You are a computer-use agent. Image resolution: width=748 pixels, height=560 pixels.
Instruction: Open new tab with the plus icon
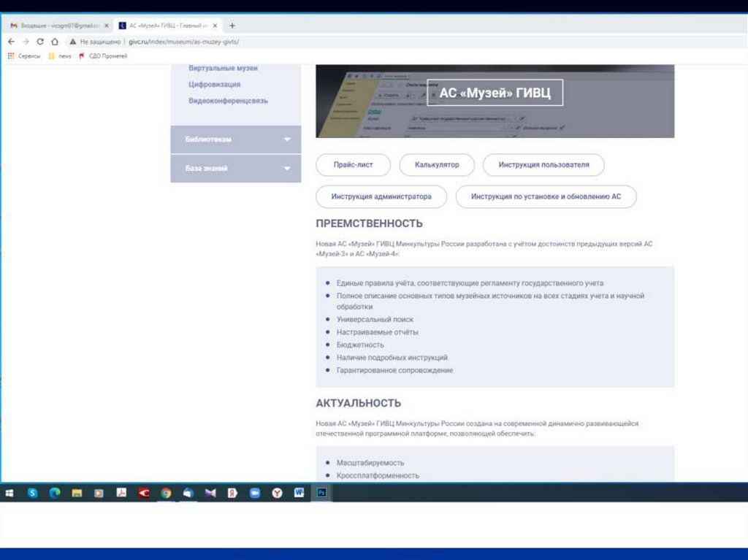[x=232, y=26]
